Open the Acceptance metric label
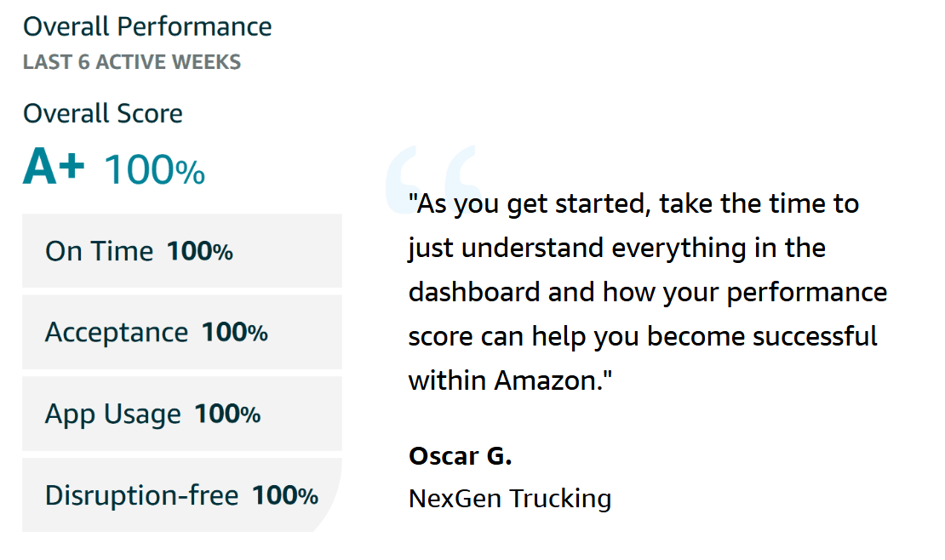 (117, 332)
